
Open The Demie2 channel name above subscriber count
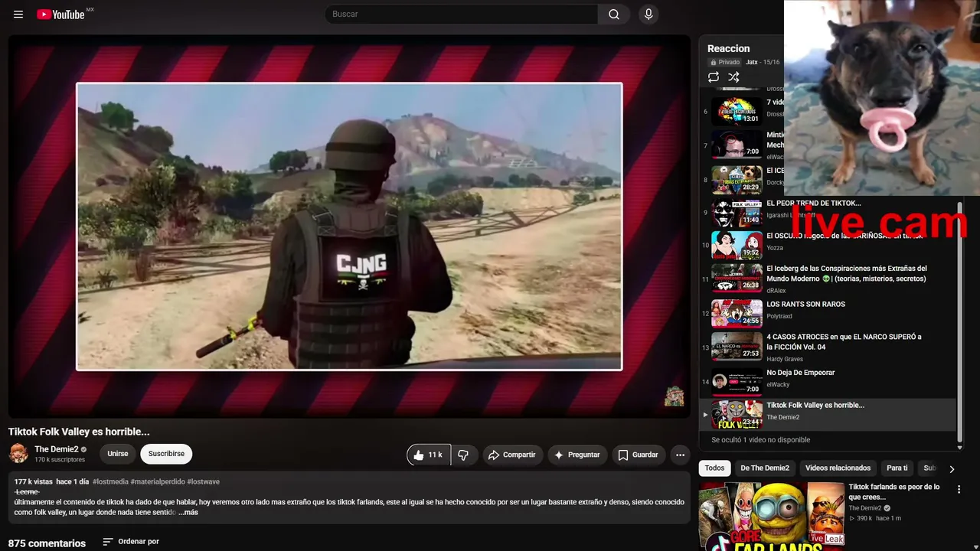coord(57,449)
